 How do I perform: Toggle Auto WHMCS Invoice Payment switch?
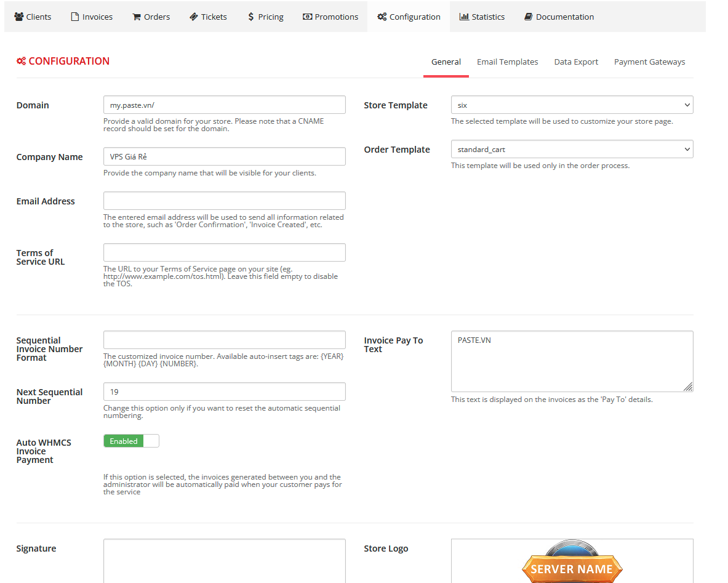pos(131,441)
